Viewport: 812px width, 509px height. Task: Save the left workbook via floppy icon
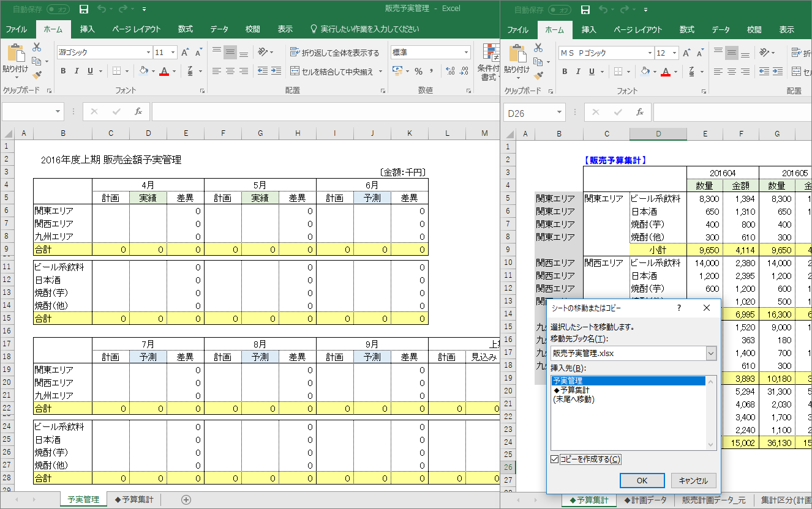tap(84, 9)
